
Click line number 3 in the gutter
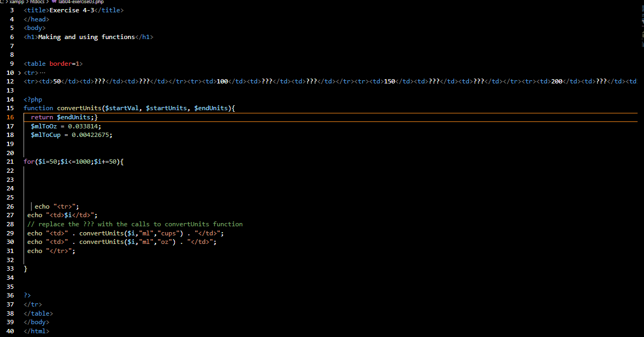click(12, 10)
